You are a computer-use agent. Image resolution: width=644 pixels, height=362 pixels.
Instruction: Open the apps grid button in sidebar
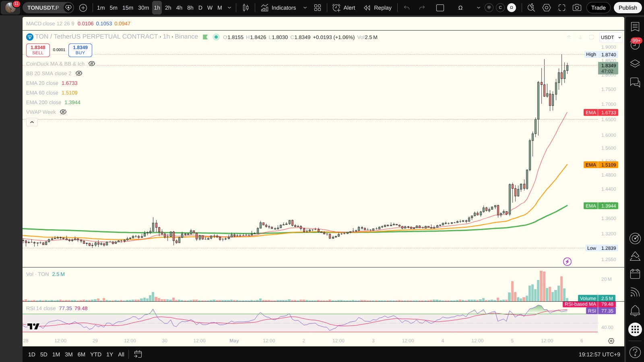coord(635,330)
